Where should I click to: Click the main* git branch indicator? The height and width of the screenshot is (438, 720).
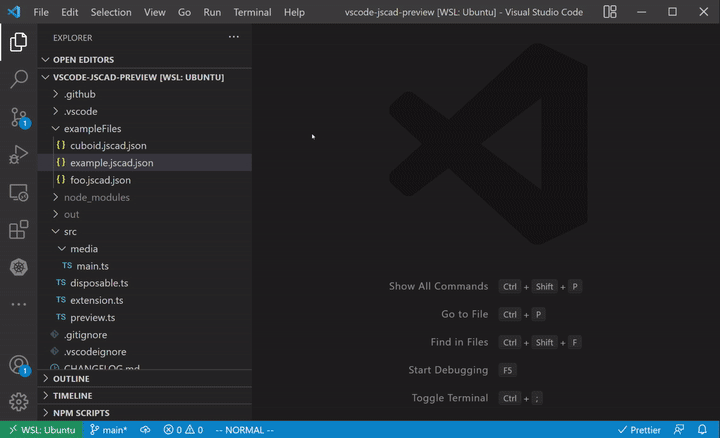coord(109,430)
